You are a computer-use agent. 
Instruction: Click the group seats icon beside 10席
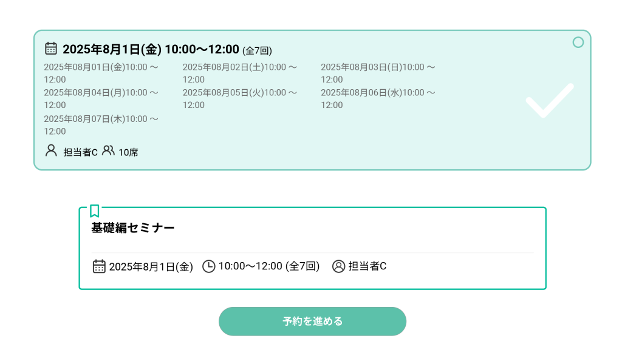tap(108, 150)
